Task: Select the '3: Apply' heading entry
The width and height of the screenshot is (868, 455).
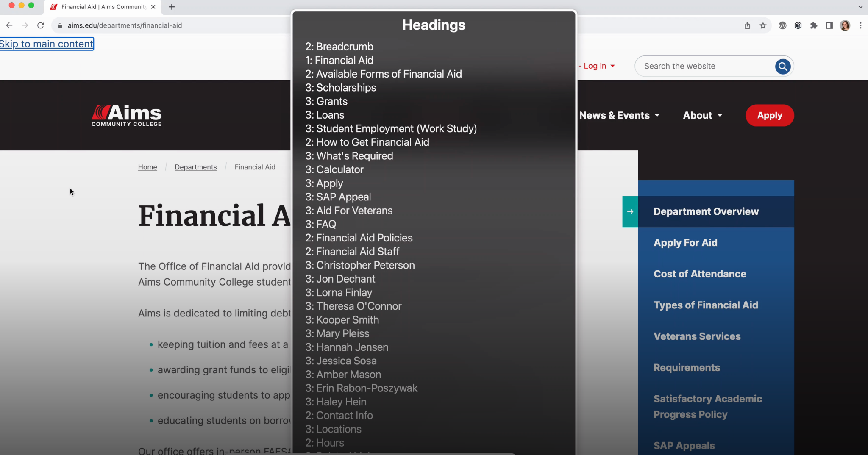Action: pyautogui.click(x=324, y=183)
